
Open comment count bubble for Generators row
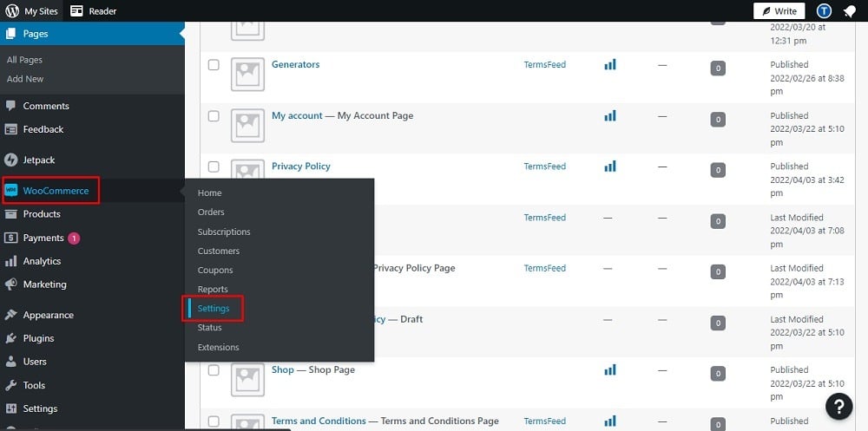718,69
